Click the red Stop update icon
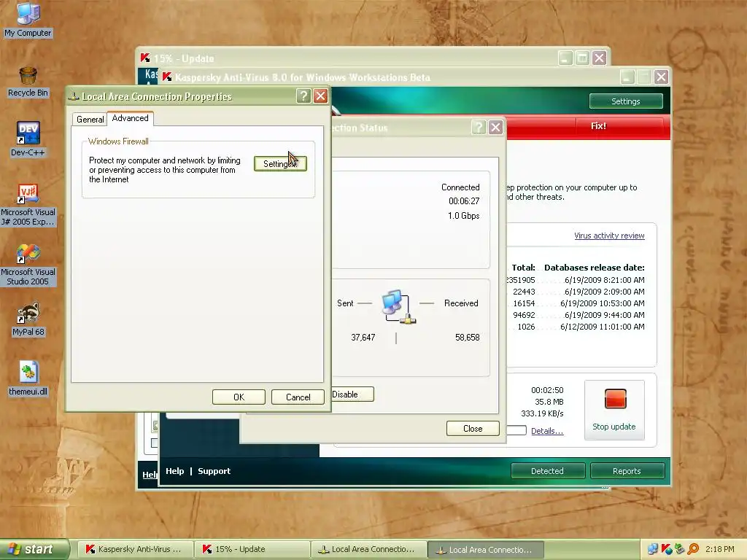The height and width of the screenshot is (560, 747). (x=615, y=399)
